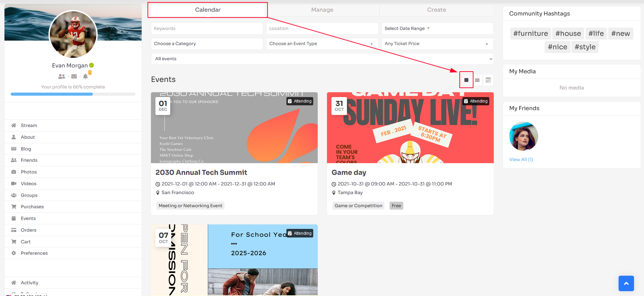Click Tampa Bay location text
This screenshot has width=644, height=296.
pyautogui.click(x=350, y=193)
